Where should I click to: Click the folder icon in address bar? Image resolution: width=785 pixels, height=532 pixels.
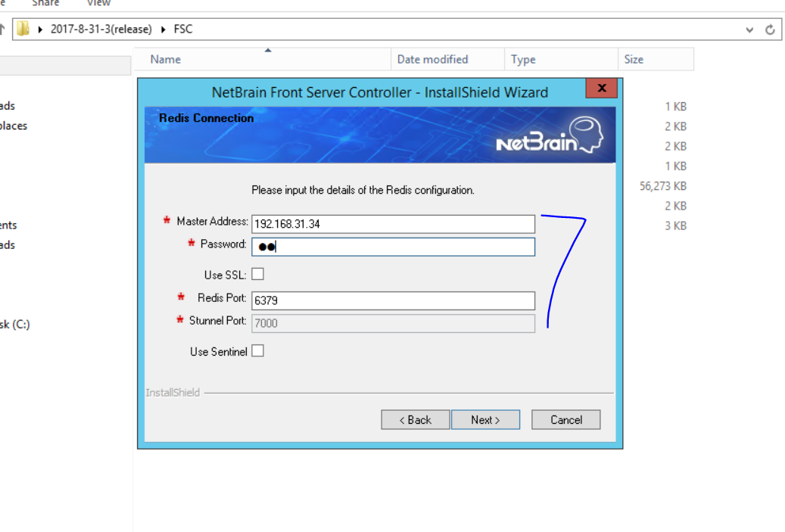click(x=23, y=29)
